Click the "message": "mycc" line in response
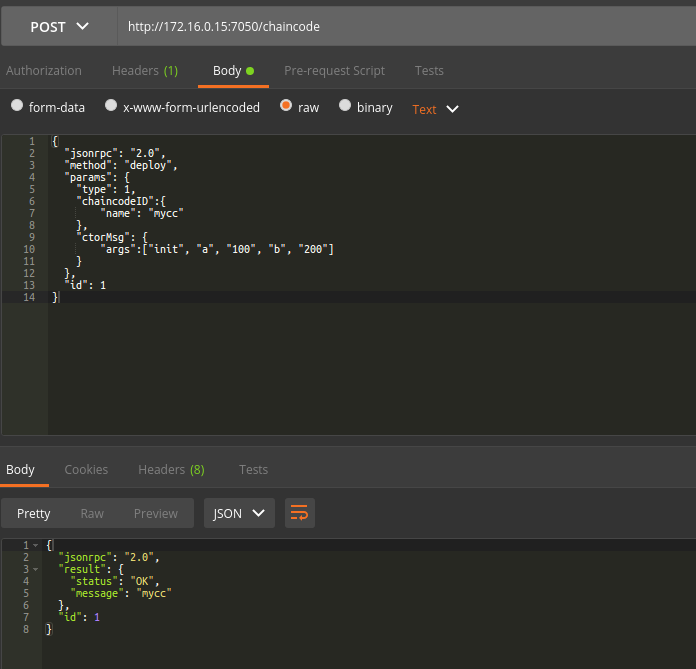 click(121, 593)
